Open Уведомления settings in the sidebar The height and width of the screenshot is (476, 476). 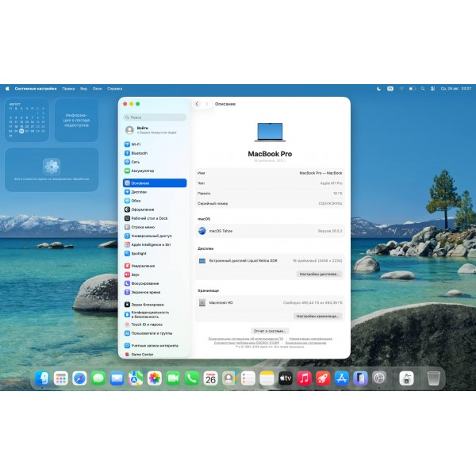155,266
